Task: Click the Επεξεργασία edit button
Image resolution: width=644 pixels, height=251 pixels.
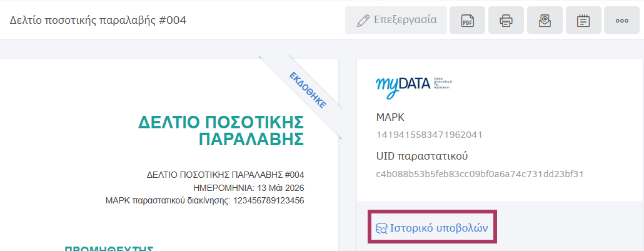Action: (396, 20)
